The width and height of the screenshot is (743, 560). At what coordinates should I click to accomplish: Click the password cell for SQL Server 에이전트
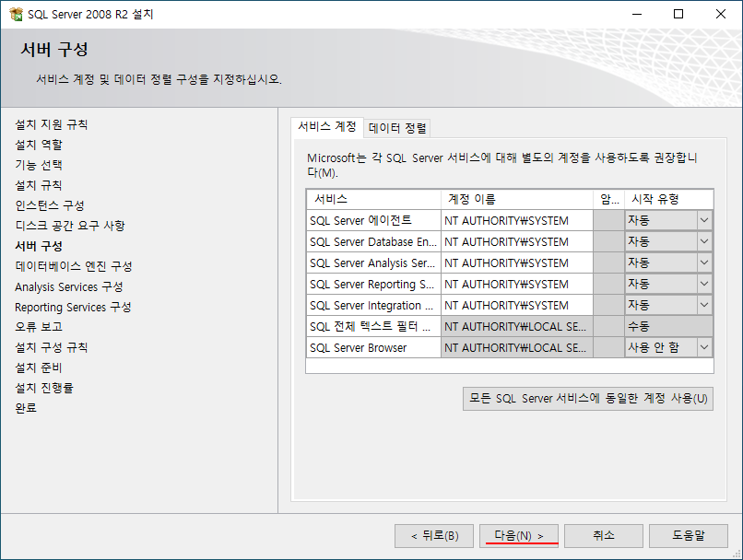point(609,220)
